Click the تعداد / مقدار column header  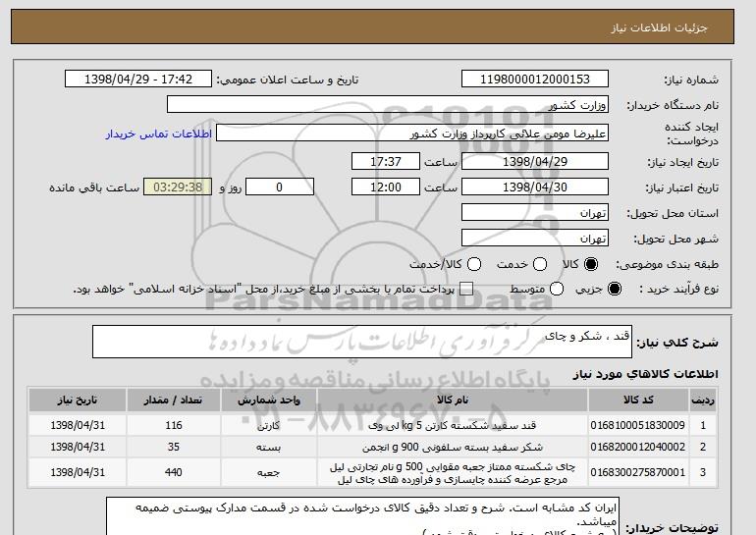tap(173, 401)
